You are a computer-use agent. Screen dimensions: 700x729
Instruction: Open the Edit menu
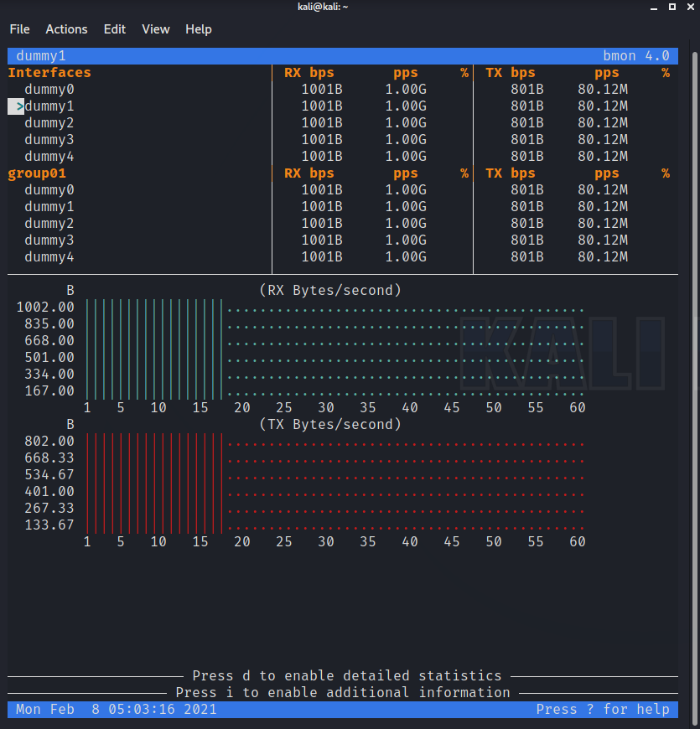(115, 29)
